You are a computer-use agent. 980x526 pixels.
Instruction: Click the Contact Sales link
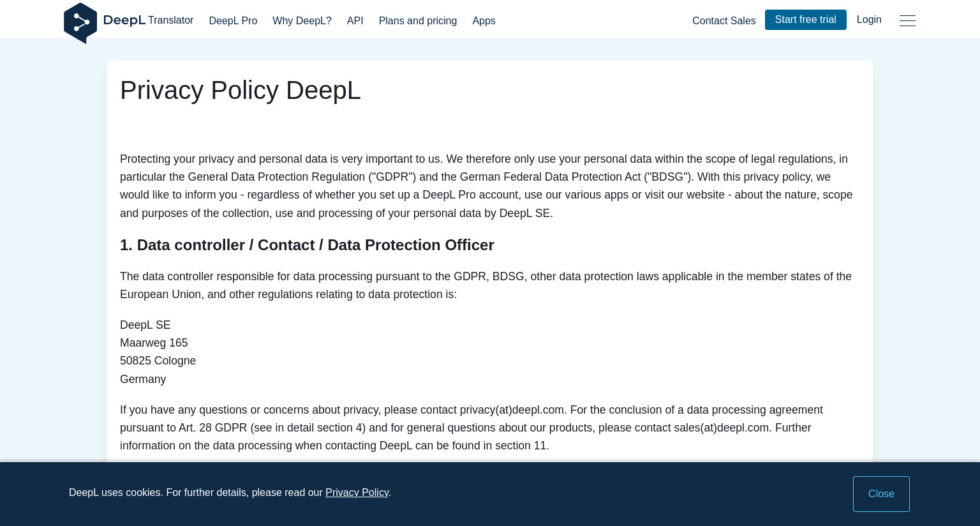[x=724, y=21]
